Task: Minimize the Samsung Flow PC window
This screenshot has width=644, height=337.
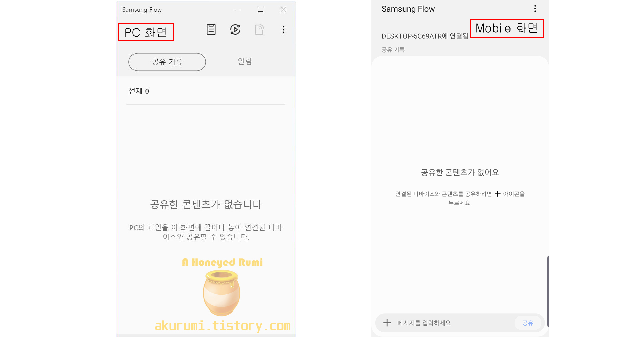Action: click(x=237, y=9)
